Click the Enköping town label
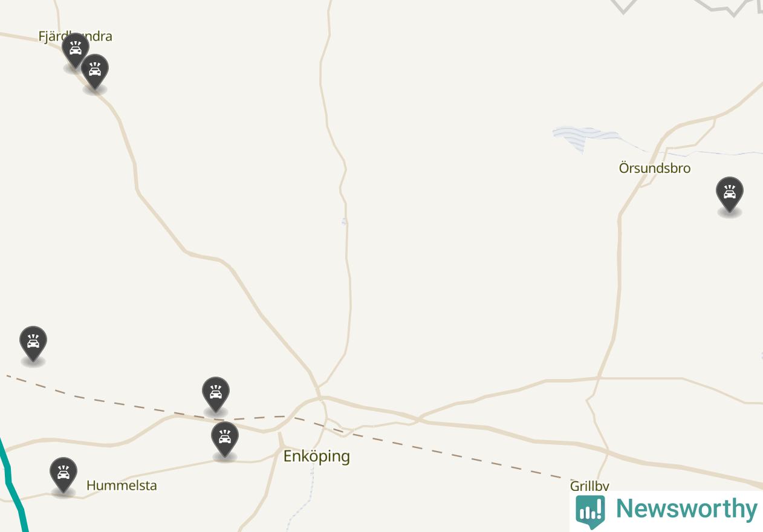 tap(317, 456)
